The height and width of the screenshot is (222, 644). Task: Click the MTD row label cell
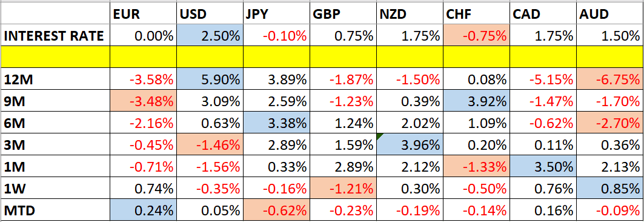tap(56, 210)
